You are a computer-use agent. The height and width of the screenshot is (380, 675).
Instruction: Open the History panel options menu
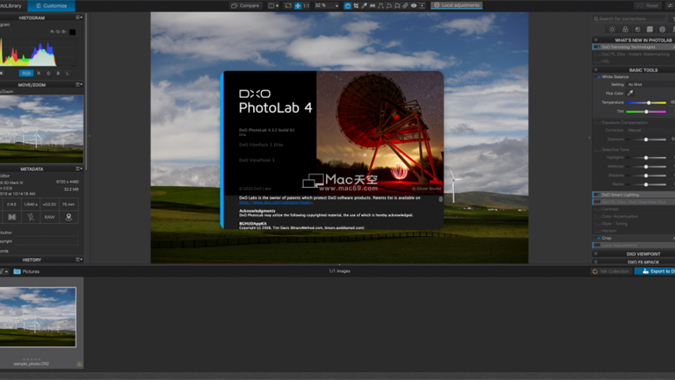(x=79, y=260)
